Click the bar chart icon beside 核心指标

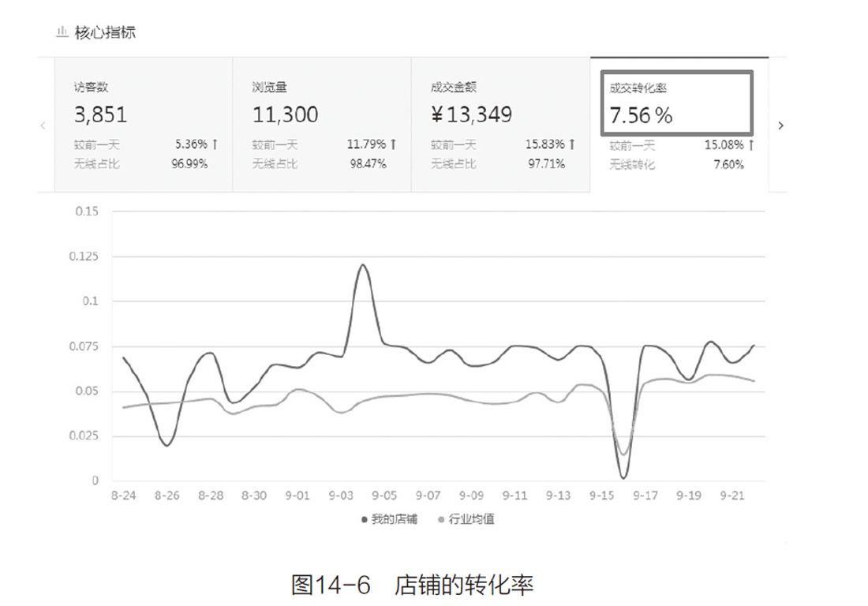[x=62, y=32]
